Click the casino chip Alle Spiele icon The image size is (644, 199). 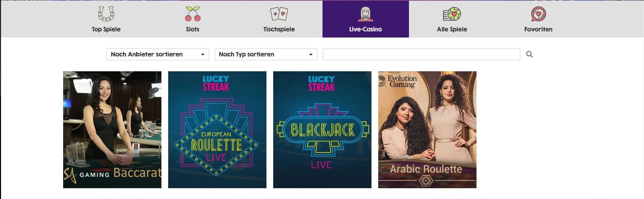452,14
